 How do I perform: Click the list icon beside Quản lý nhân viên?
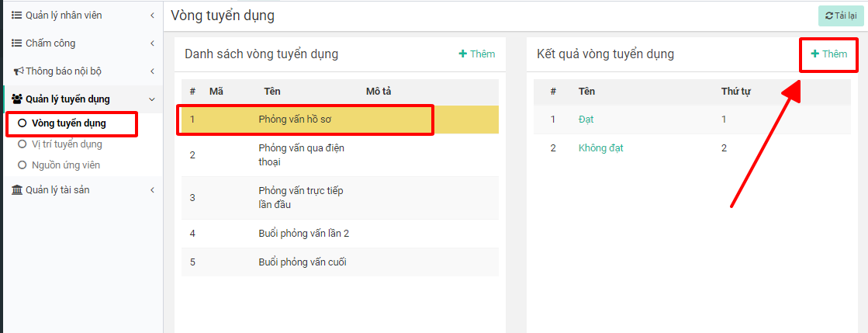[x=16, y=16]
